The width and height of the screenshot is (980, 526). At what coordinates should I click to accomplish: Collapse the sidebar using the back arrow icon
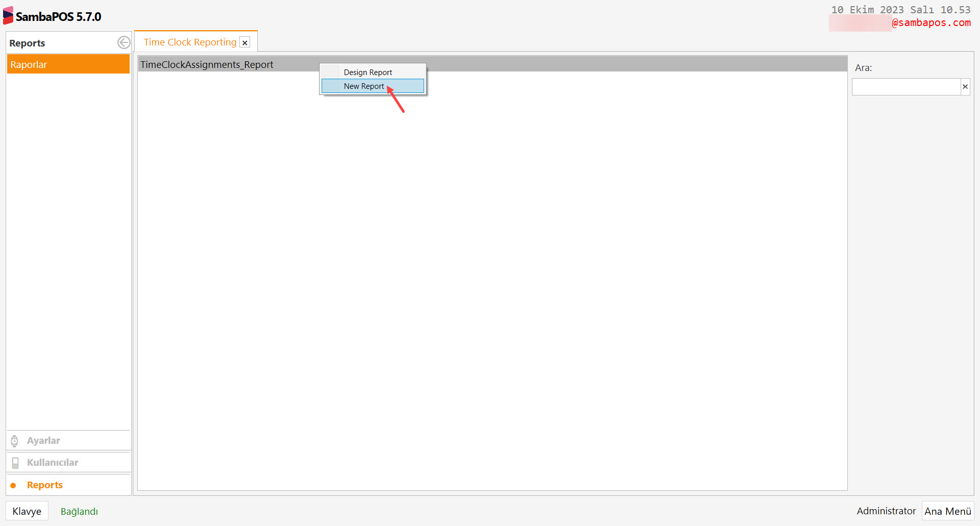124,42
